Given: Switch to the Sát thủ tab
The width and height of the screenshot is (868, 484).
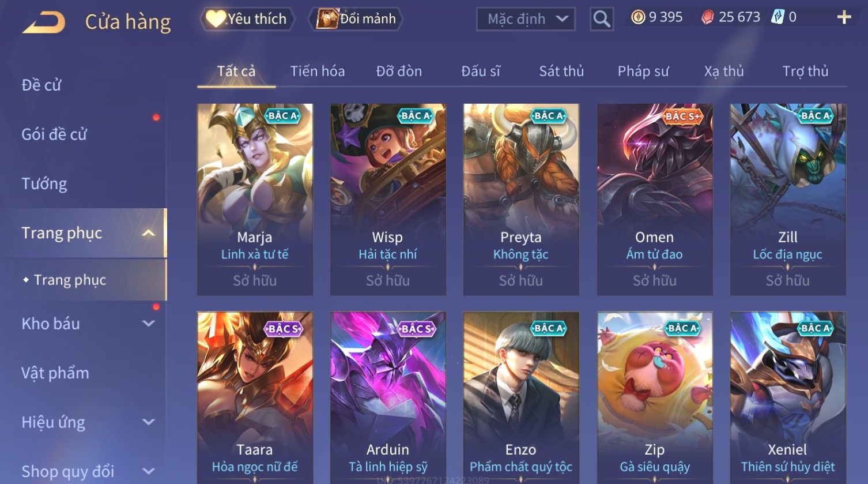Looking at the screenshot, I should 561,71.
